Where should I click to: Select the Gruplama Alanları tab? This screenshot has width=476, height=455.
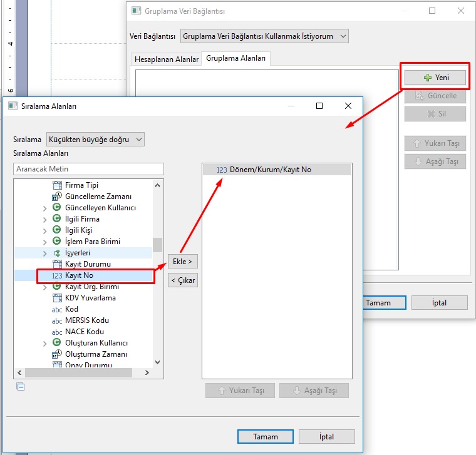235,59
